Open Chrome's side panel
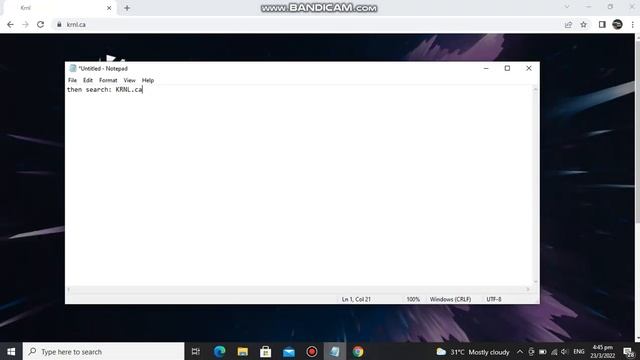The width and height of the screenshot is (640, 360). (x=602, y=24)
